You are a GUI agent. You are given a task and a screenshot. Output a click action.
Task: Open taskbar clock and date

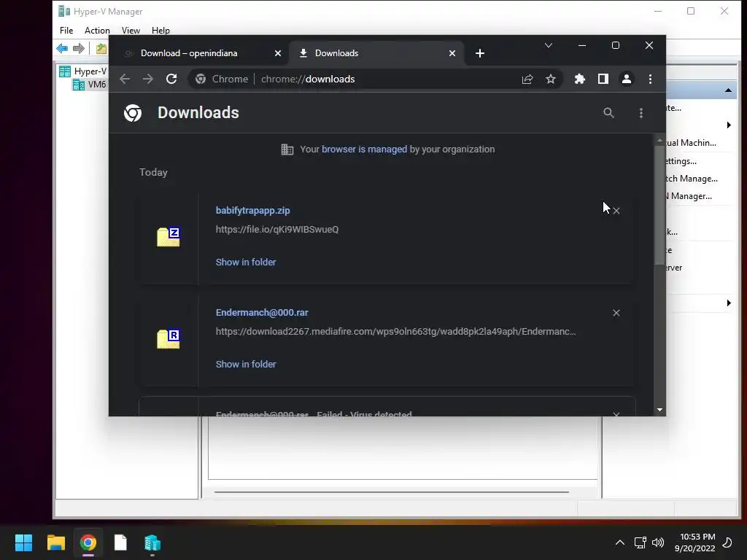(x=694, y=542)
